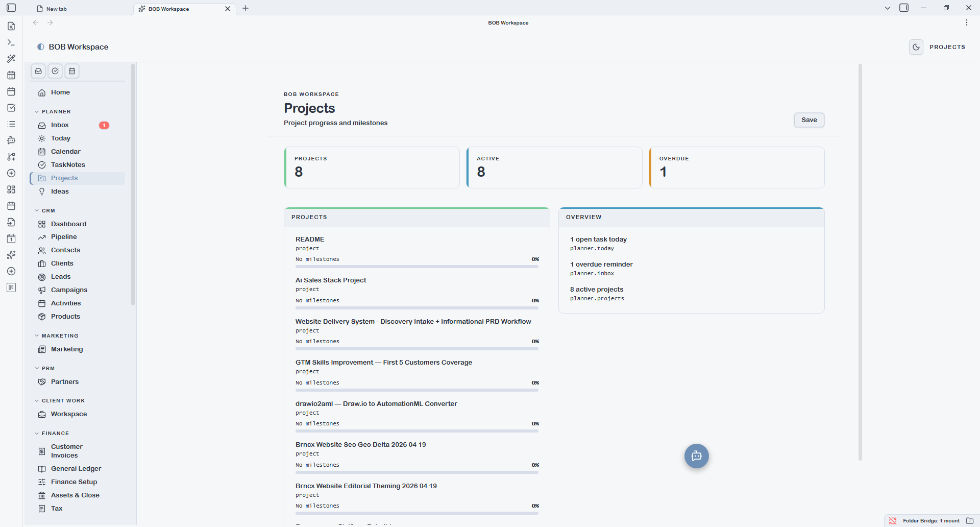Click the sidebar navigation scrollbar
Image resolution: width=980 pixels, height=527 pixels.
[x=133, y=184]
